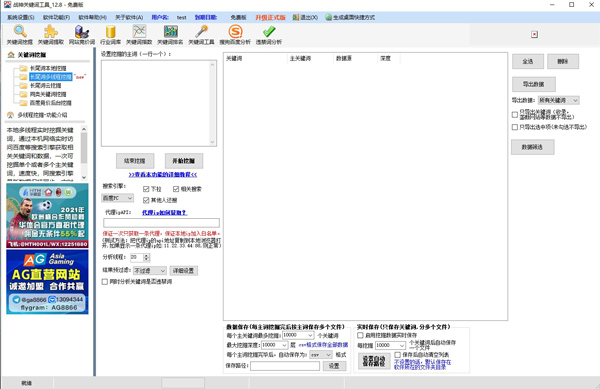Click the house icon beside 关键词挖掘 header
The image size is (600, 389).
(11, 55)
